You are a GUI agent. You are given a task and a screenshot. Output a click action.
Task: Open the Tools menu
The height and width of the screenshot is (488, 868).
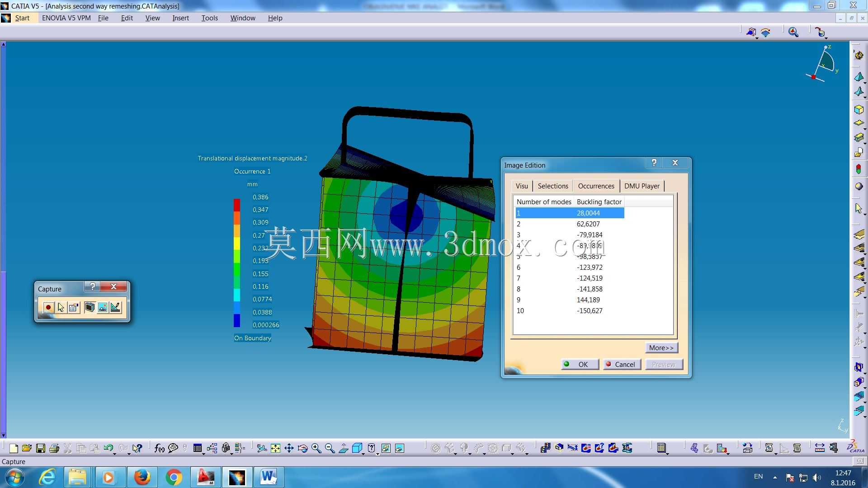tap(210, 18)
